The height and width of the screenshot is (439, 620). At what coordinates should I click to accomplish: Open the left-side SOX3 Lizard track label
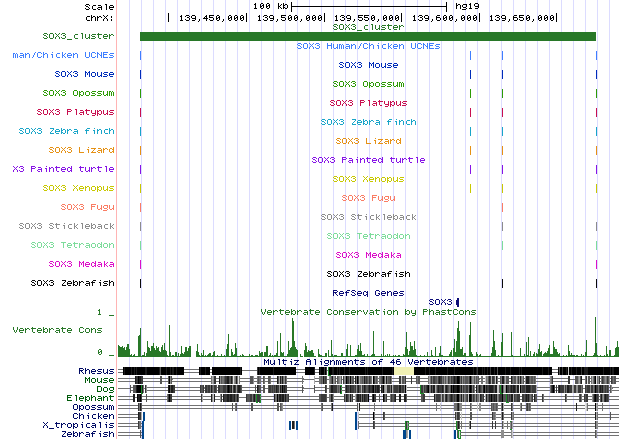[81, 150]
